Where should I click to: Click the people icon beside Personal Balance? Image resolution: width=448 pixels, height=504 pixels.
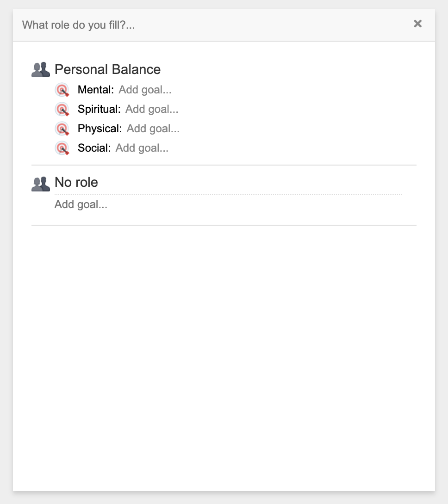[x=41, y=69]
